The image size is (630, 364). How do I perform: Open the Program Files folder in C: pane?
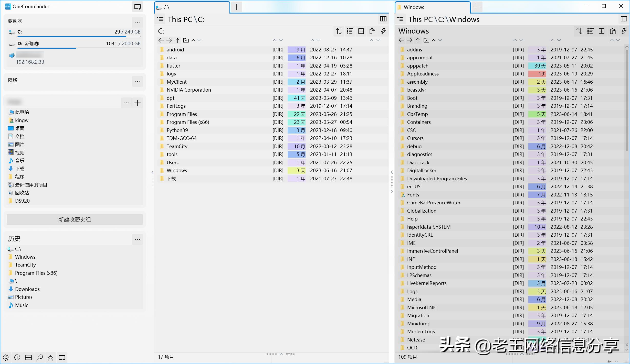pyautogui.click(x=182, y=114)
